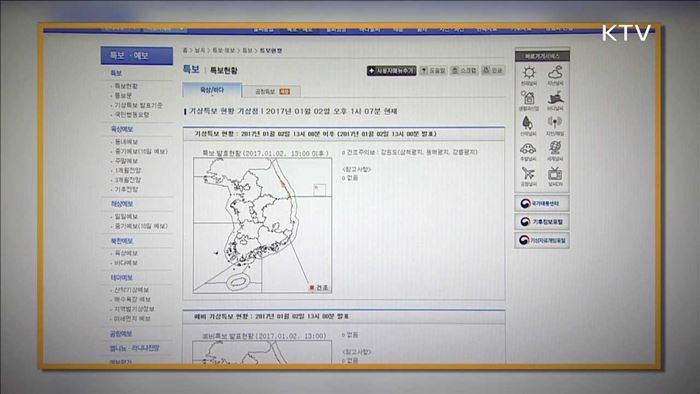Click 바다예보 under 북한예보
The image size is (700, 394).
[126, 263]
